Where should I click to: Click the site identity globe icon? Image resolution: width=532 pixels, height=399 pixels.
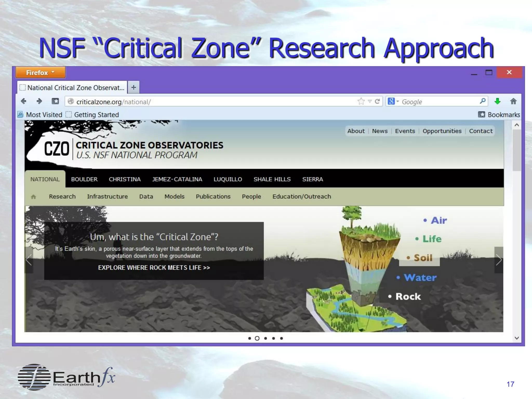click(x=71, y=101)
